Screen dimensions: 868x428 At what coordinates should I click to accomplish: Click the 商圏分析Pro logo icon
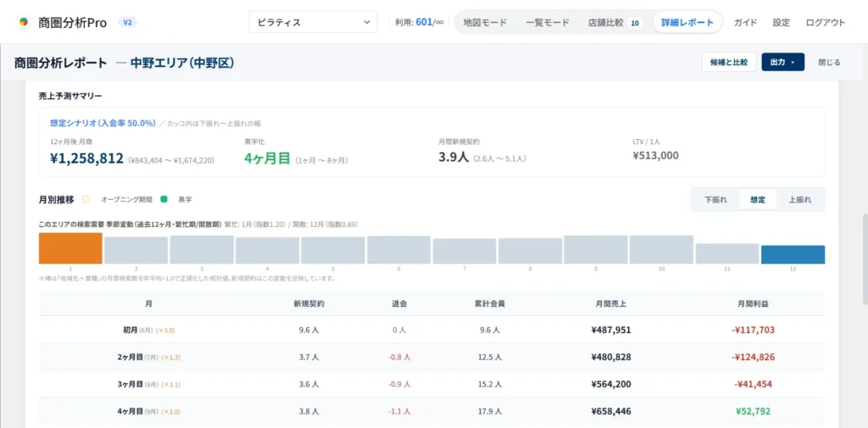[x=24, y=22]
